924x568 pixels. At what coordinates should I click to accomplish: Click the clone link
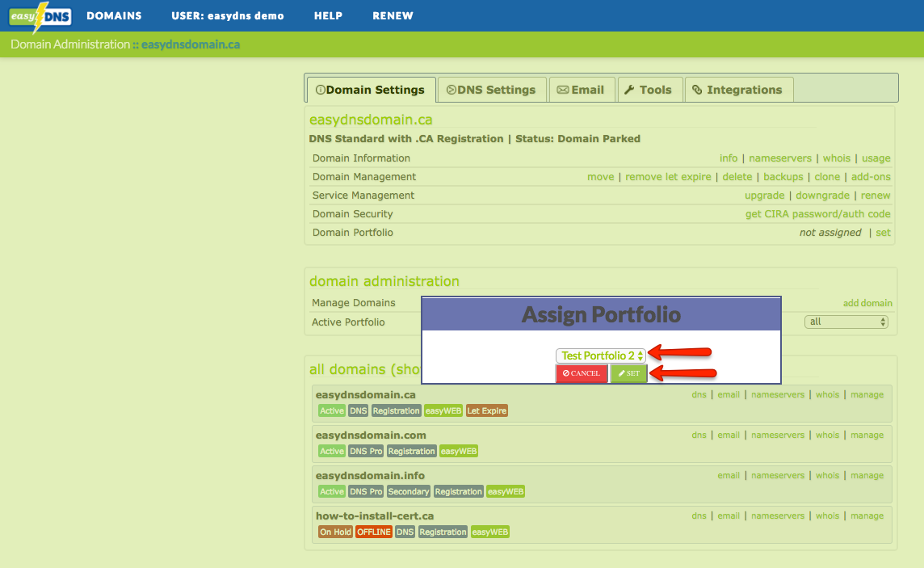[x=827, y=177]
